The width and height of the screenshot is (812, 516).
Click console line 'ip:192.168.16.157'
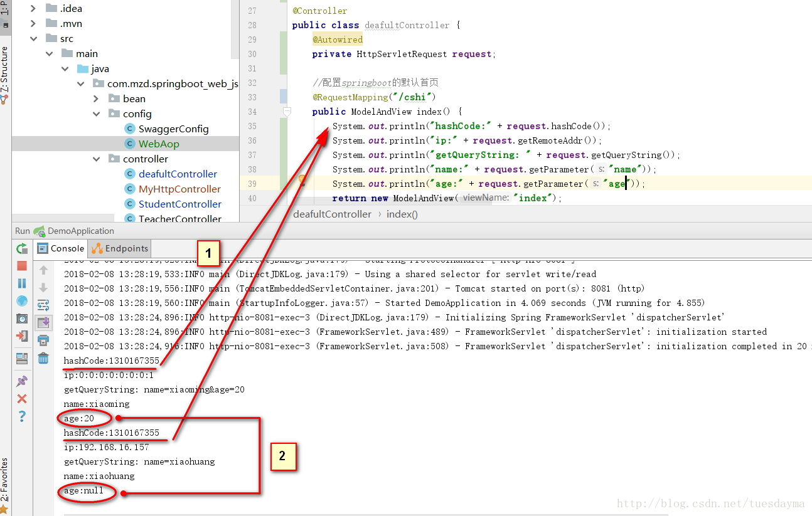106,447
